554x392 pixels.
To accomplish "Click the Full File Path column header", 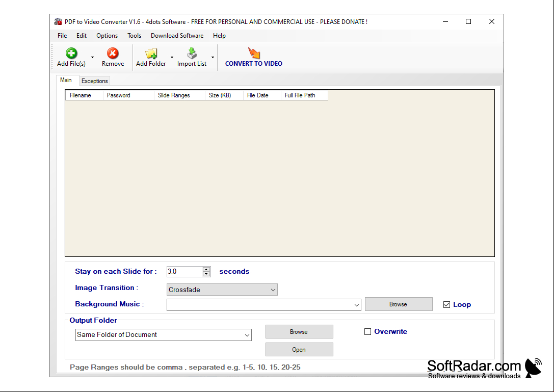I will tap(304, 95).
